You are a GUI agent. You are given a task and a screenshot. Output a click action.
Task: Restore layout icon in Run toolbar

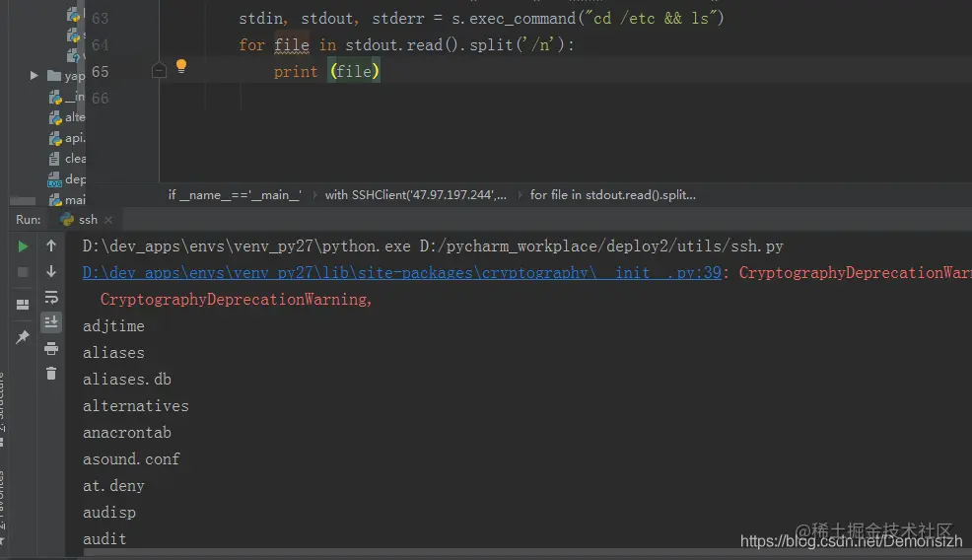pyautogui.click(x=23, y=305)
